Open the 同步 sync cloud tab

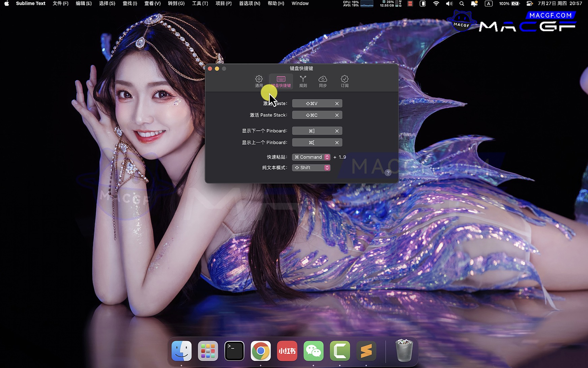(323, 81)
